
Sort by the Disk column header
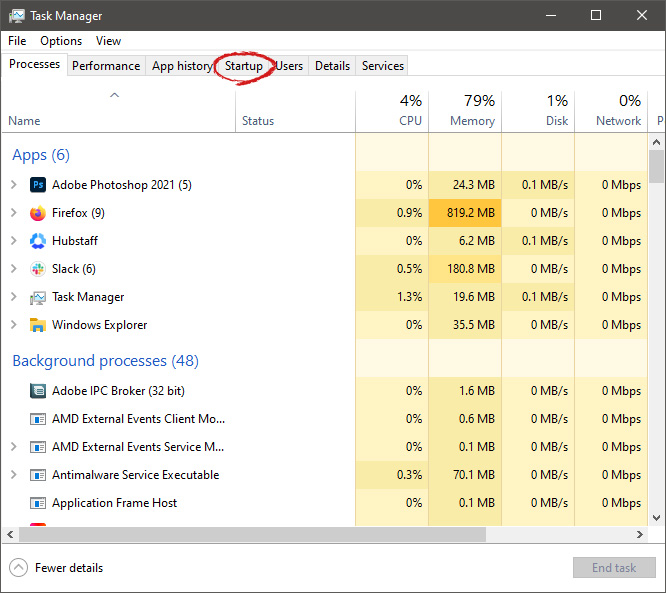[538, 111]
